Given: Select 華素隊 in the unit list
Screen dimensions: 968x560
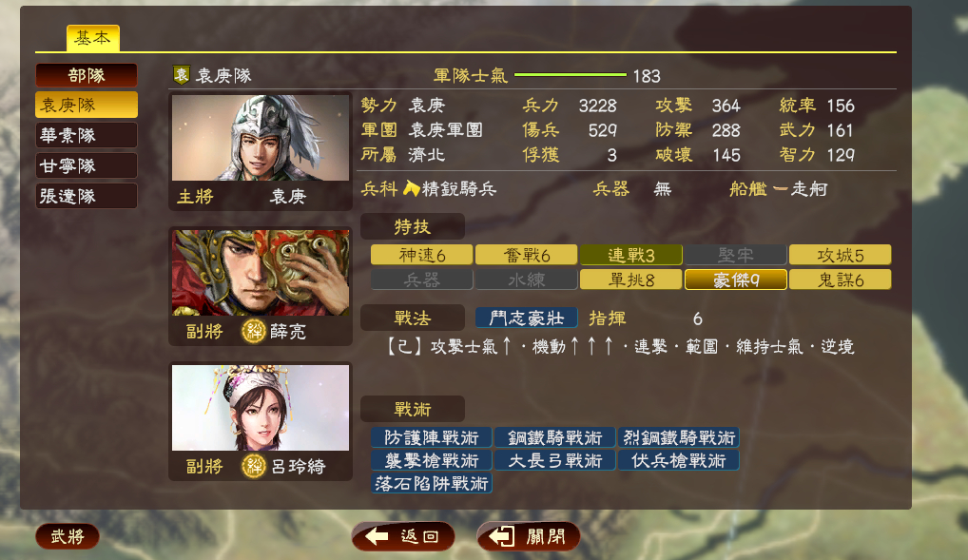Looking at the screenshot, I should (87, 135).
